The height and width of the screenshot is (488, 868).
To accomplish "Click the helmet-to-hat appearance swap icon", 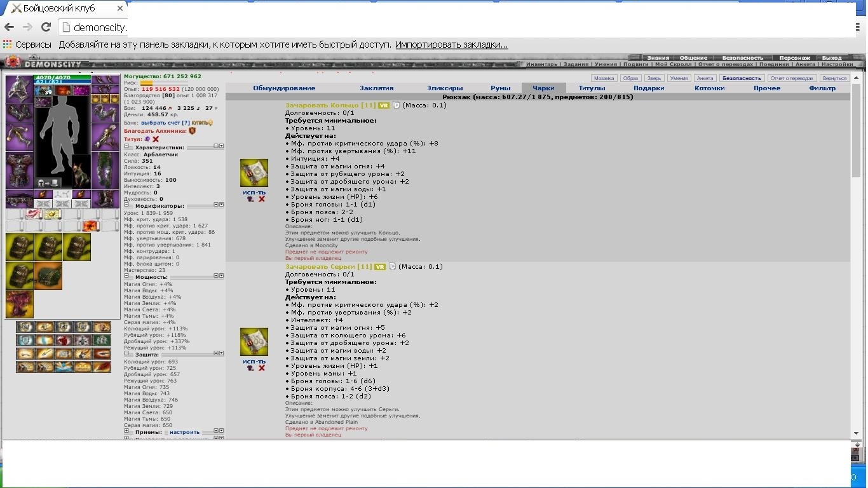I will coord(48,184).
